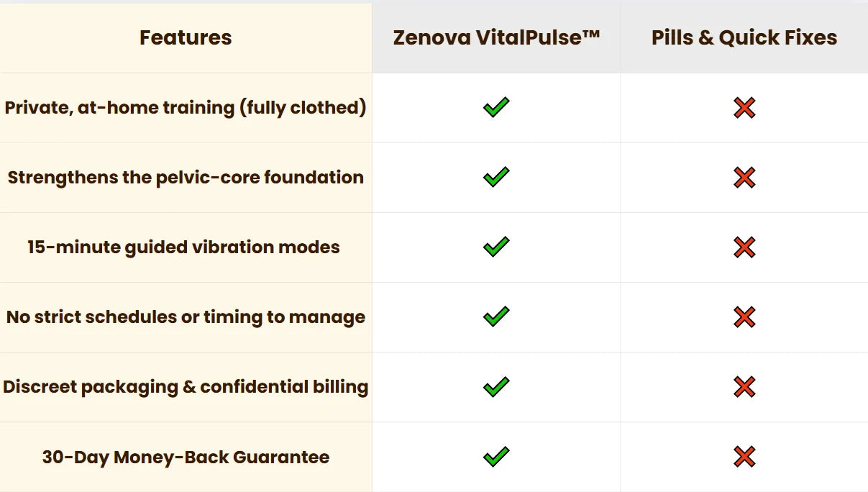Screen dimensions: 868x492
Task: Click the "Discreet packaging & confidential billing" text
Action: point(186,387)
